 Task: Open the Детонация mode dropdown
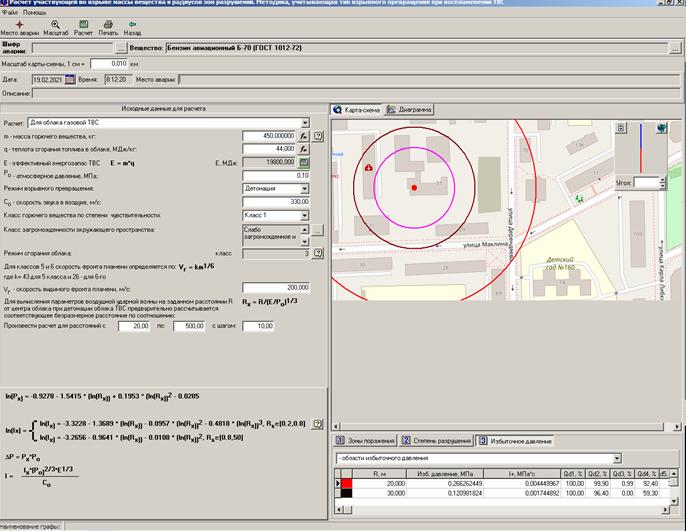coord(303,187)
